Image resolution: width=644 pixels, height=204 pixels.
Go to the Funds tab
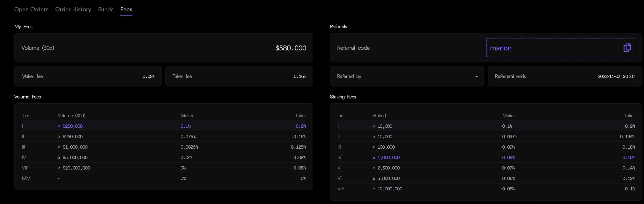click(106, 10)
